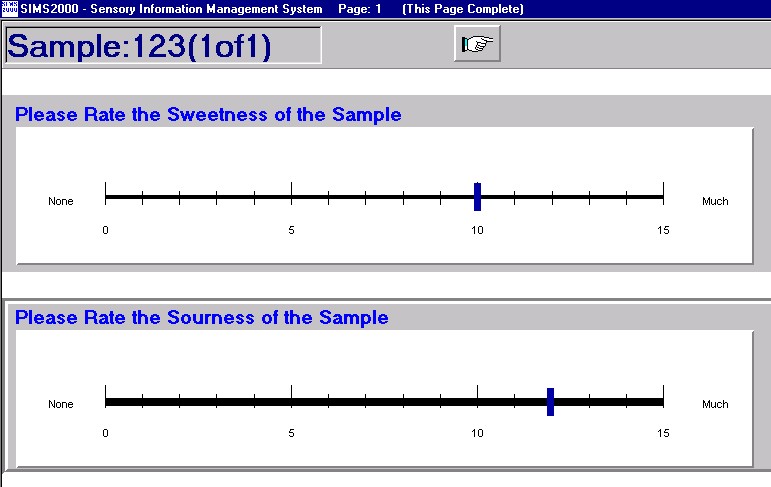Click the number 10 under Sweetness scale
The height and width of the screenshot is (487, 771).
pos(477,230)
